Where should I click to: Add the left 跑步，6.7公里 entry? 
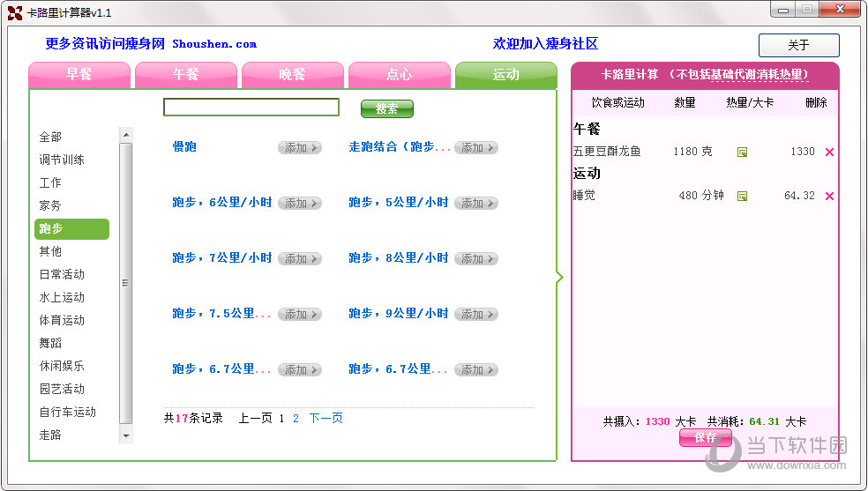point(300,369)
